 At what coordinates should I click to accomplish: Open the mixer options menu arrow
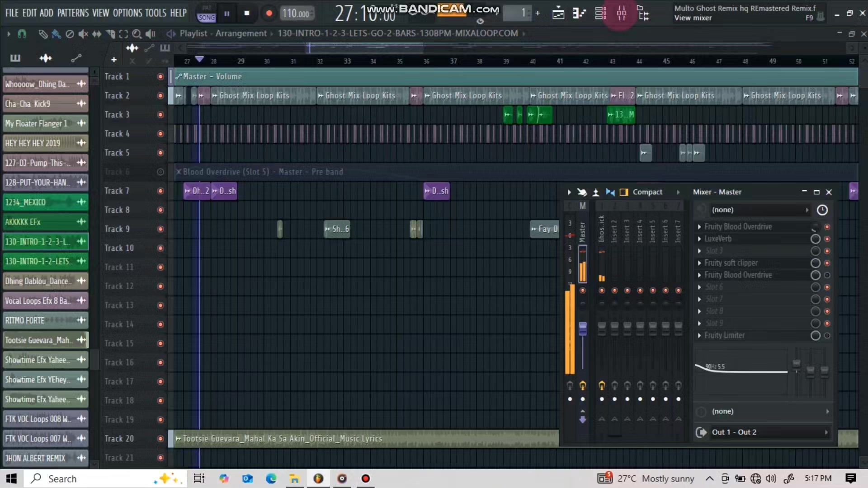pos(569,192)
